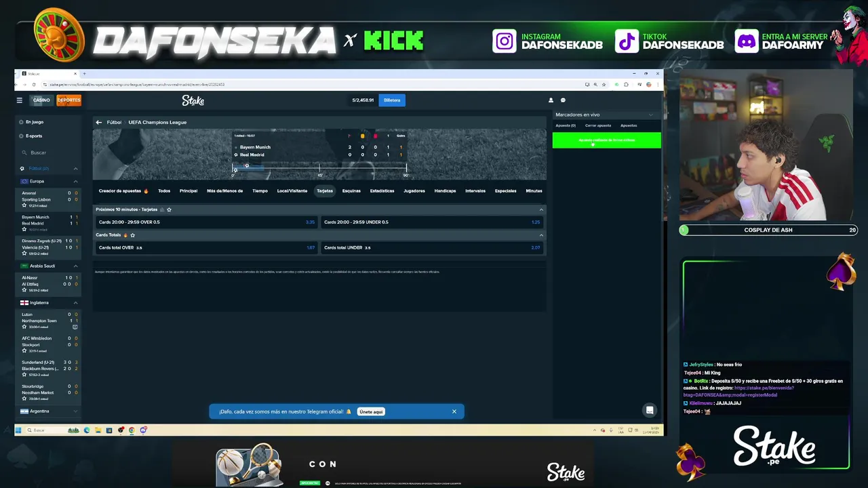This screenshot has height=488, width=868.
Task: Open the Apuestas betslip tab
Action: tap(629, 125)
